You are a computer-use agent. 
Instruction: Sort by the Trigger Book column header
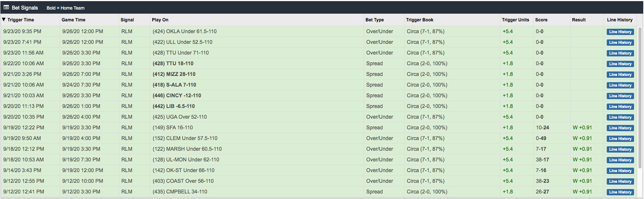pyautogui.click(x=420, y=20)
